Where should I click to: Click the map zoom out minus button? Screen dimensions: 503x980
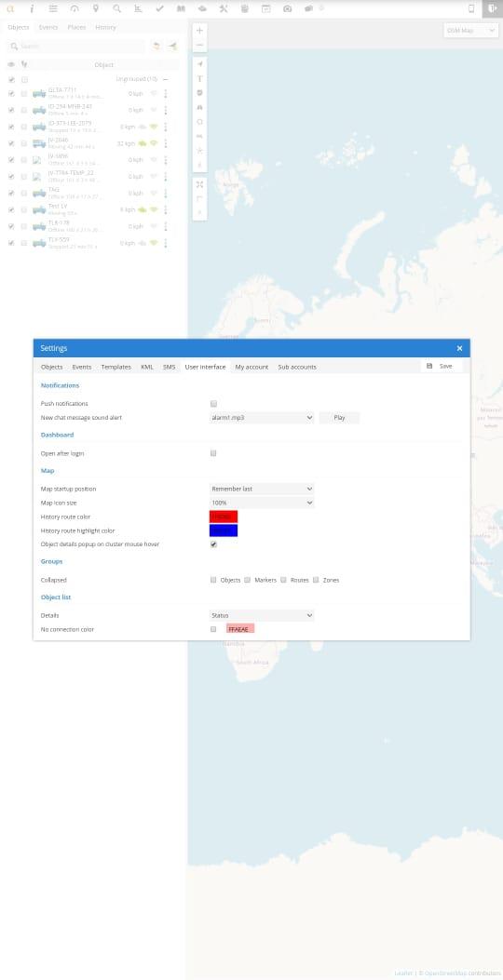point(199,45)
